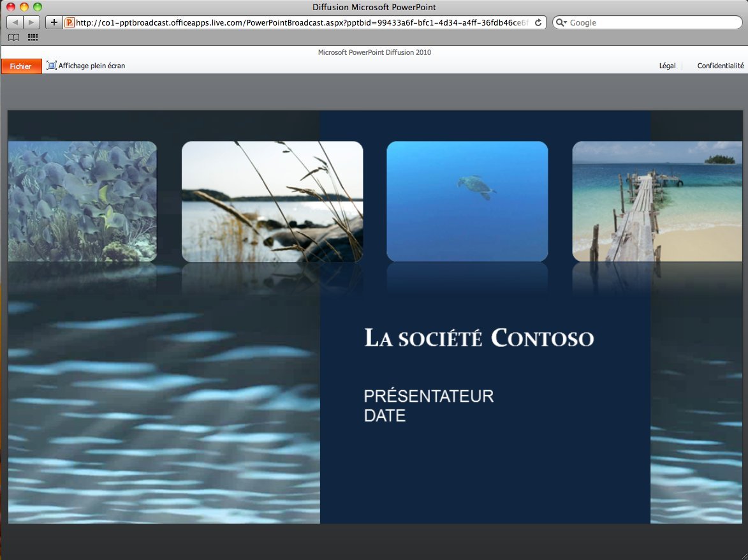
Task: Go back with the browser back arrow
Action: click(x=15, y=22)
